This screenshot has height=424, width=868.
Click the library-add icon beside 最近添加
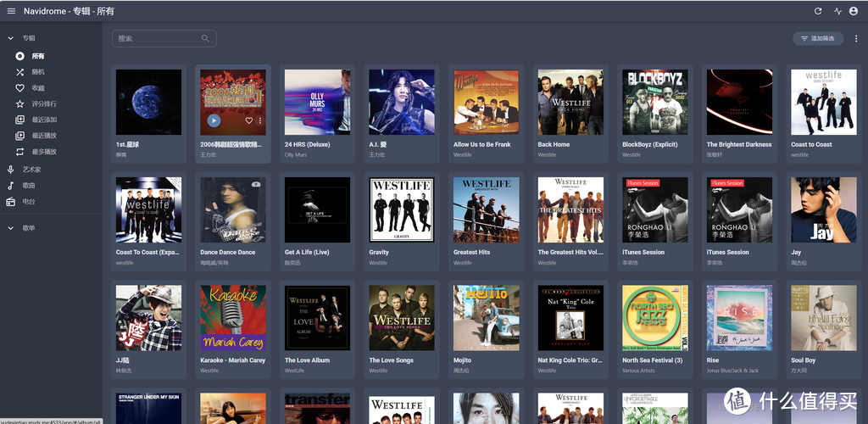coord(20,120)
